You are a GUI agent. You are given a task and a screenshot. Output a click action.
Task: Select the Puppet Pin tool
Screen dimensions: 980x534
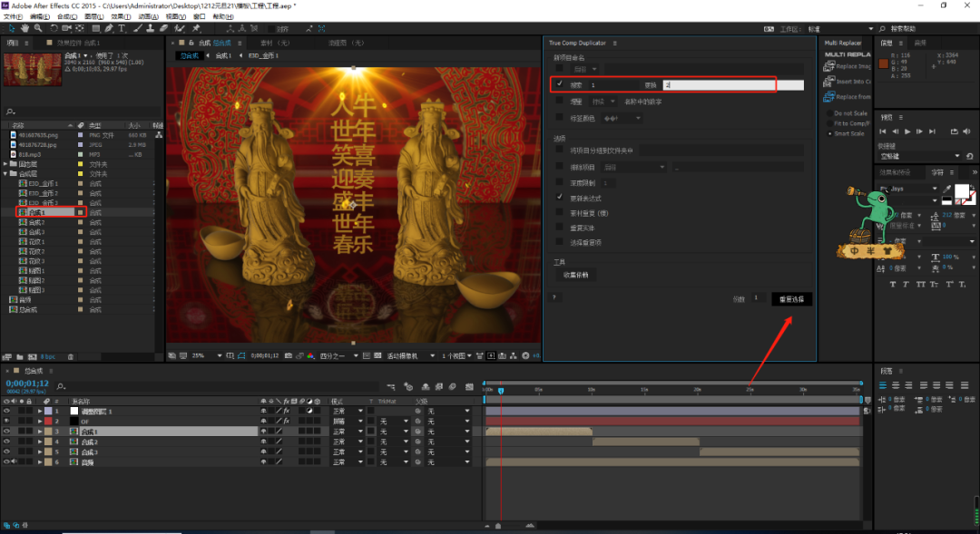tap(196, 29)
